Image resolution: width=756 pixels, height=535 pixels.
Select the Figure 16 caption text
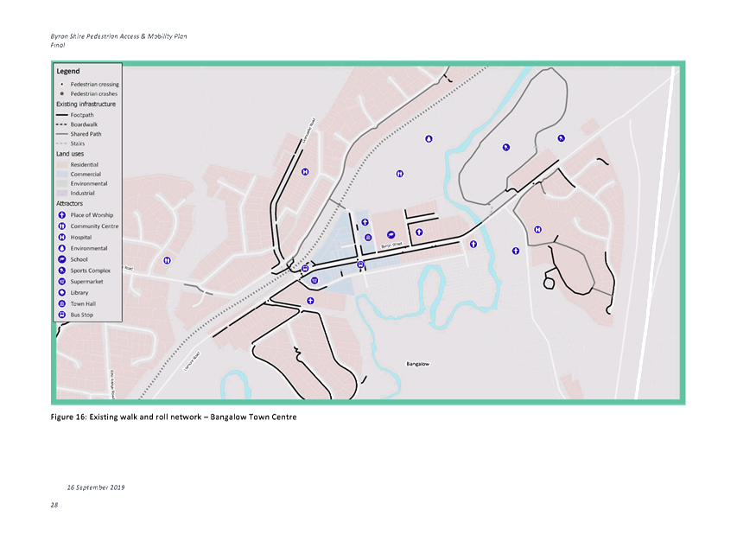pyautogui.click(x=174, y=417)
